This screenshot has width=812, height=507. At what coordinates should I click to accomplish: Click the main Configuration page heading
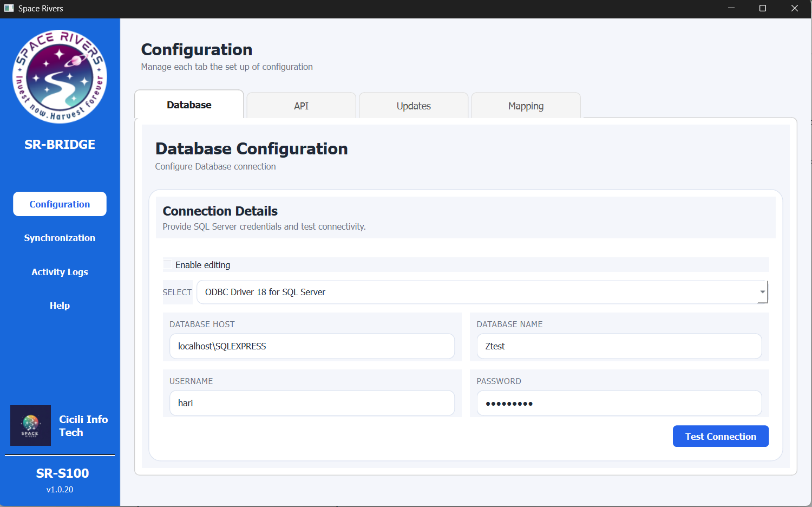click(197, 49)
